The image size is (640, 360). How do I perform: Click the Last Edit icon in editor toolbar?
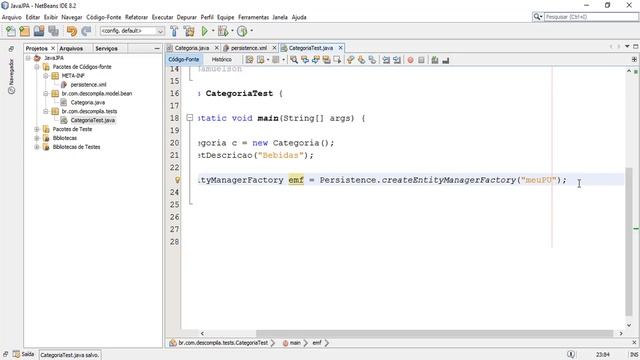[249, 60]
